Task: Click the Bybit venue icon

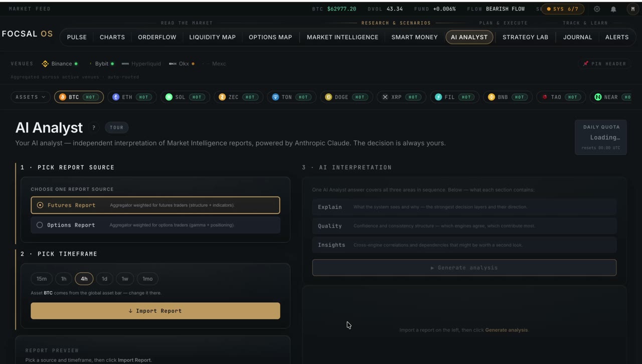Action: tap(90, 64)
